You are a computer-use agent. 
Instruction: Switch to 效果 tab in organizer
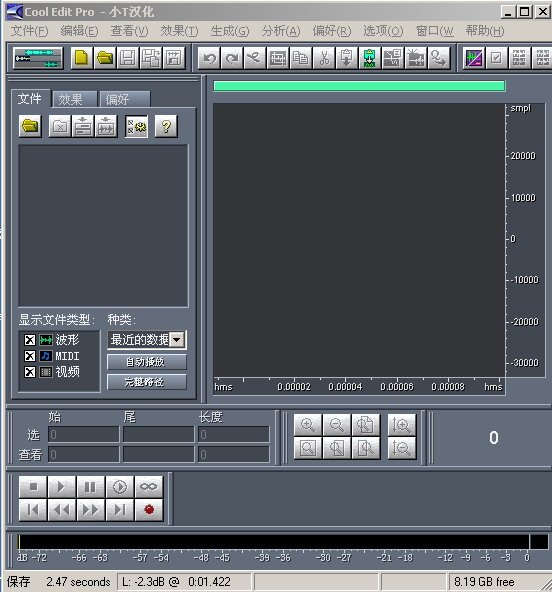coord(75,99)
